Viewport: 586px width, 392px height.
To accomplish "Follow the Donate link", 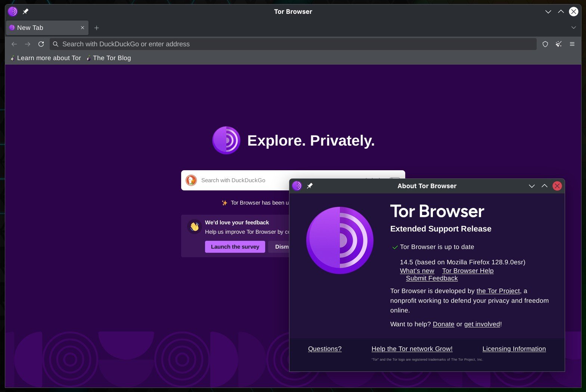I will 443,324.
